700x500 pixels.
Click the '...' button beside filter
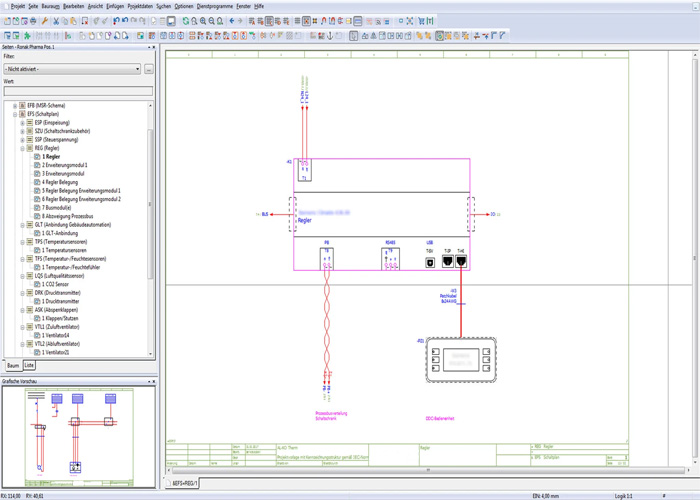[x=149, y=70]
